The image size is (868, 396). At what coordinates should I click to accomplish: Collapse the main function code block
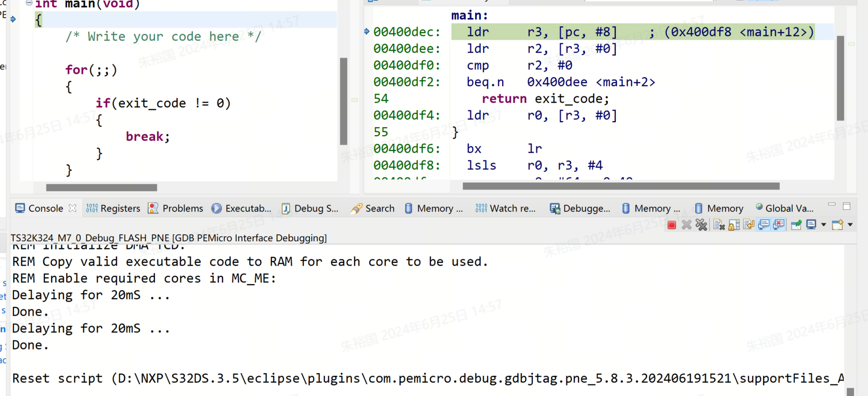(28, 3)
